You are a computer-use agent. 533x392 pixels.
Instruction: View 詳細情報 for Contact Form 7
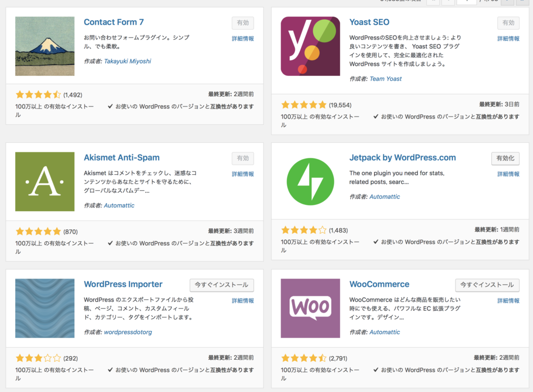click(243, 38)
